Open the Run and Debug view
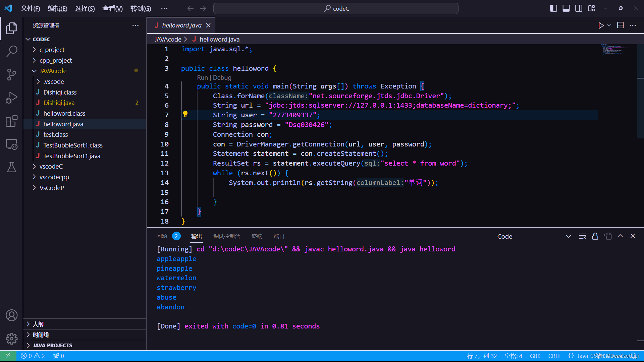Image resolution: width=644 pixels, height=362 pixels. (x=12, y=98)
